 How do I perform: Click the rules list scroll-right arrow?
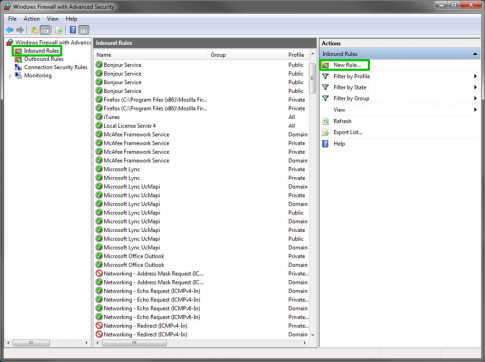[x=305, y=343]
